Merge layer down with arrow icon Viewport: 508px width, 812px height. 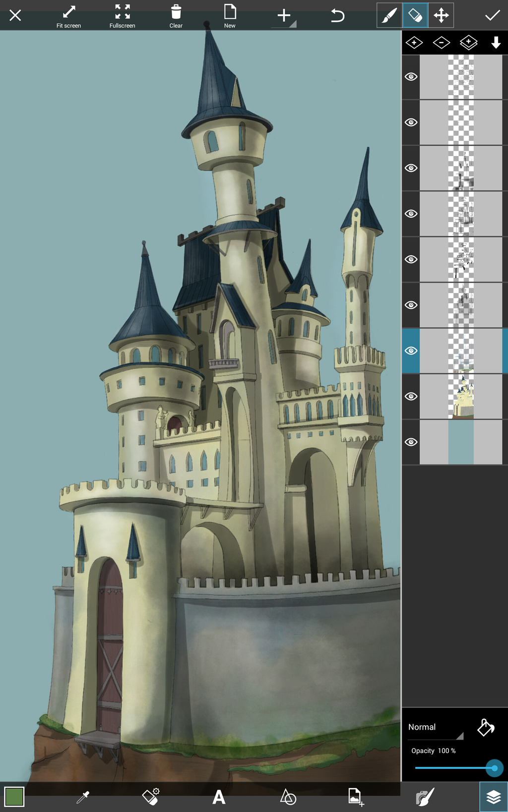click(496, 43)
